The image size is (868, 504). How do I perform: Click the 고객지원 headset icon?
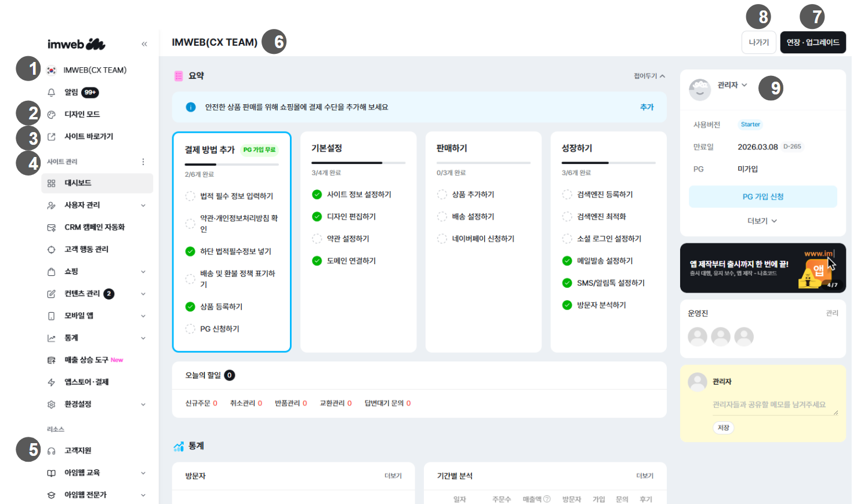[52, 451]
